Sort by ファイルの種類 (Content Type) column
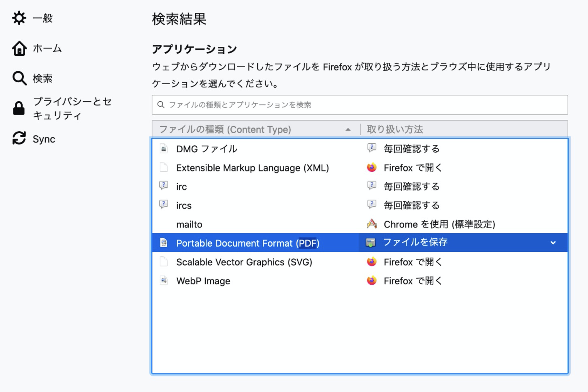 pyautogui.click(x=256, y=130)
